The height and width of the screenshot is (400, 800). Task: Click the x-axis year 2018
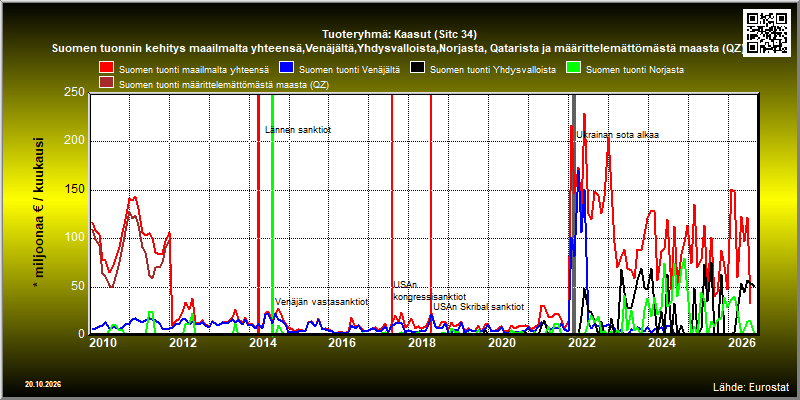point(422,342)
